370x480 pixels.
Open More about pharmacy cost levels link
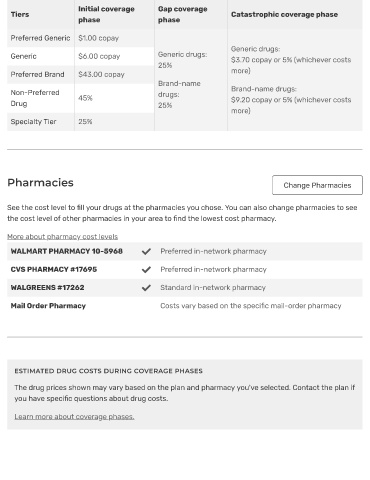click(63, 236)
